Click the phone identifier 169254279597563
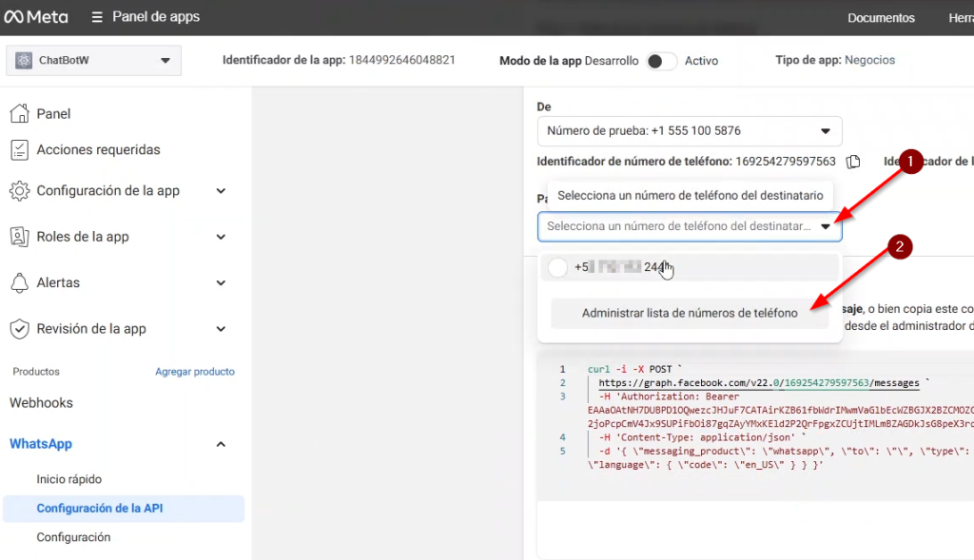This screenshot has height=560, width=974. coord(786,162)
